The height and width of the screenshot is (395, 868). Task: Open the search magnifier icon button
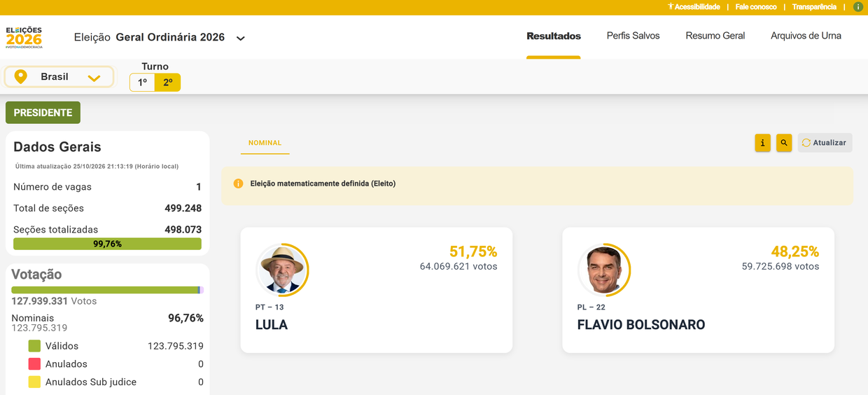coord(784,143)
